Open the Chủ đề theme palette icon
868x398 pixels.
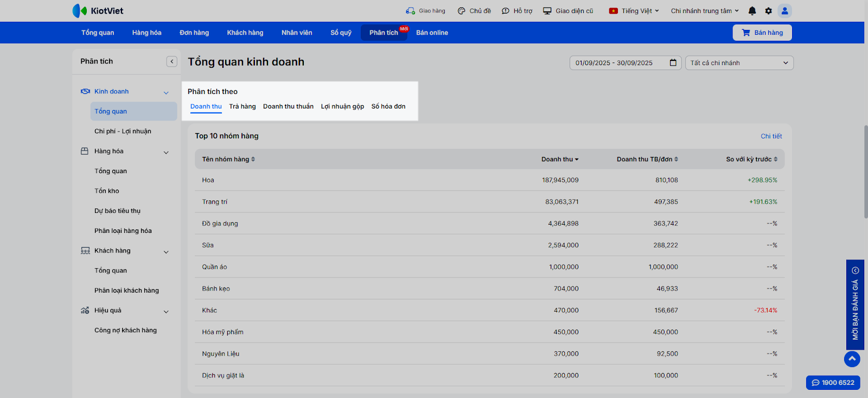[461, 11]
